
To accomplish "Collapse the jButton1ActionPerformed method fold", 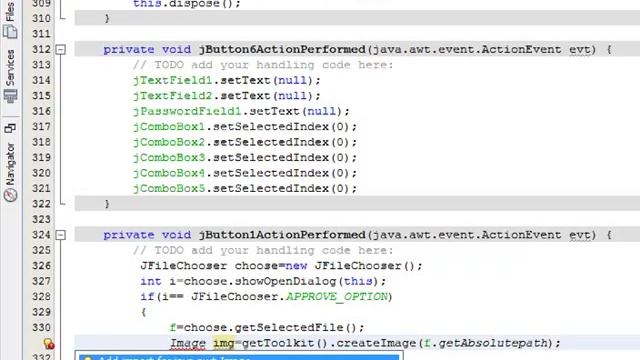I will (x=60, y=235).
